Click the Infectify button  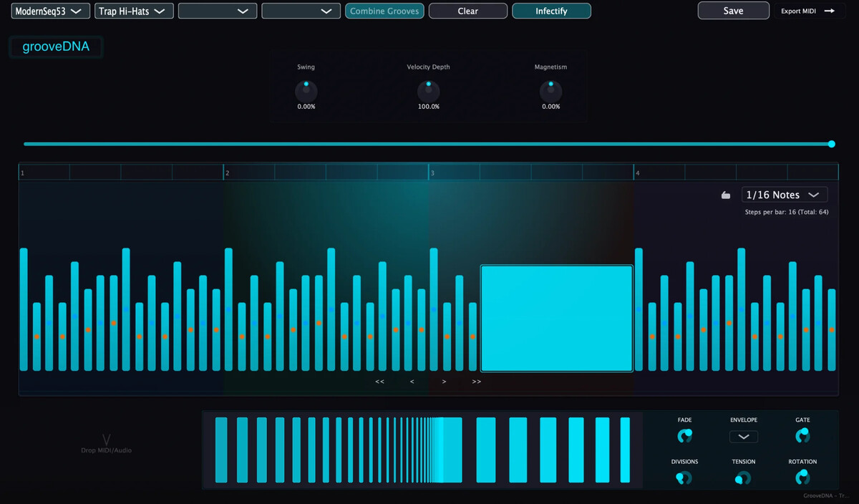coord(551,11)
